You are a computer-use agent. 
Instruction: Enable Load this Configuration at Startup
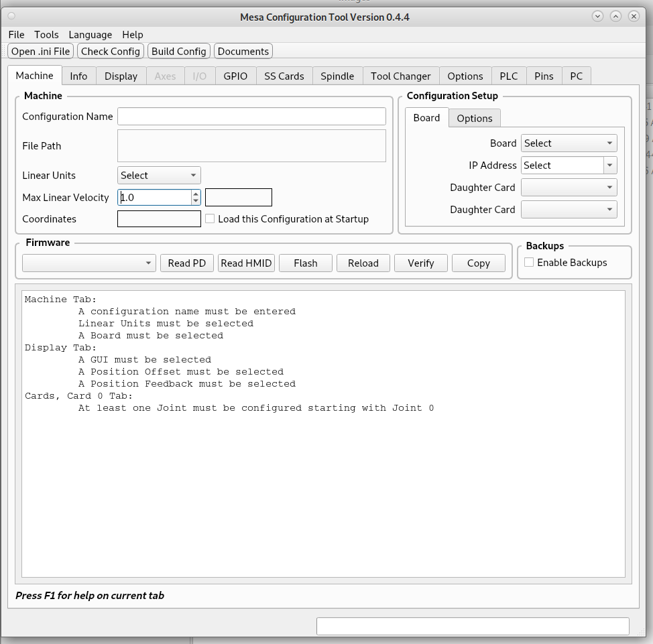click(210, 218)
